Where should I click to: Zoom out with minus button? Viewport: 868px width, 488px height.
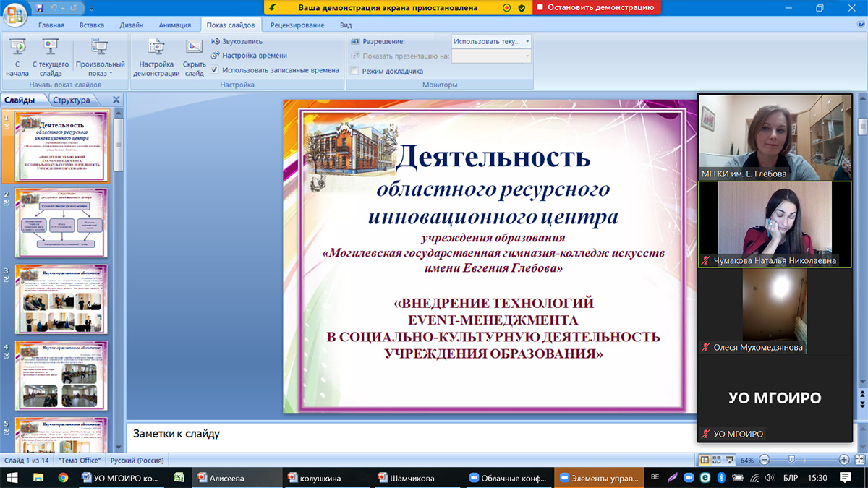coord(765,460)
